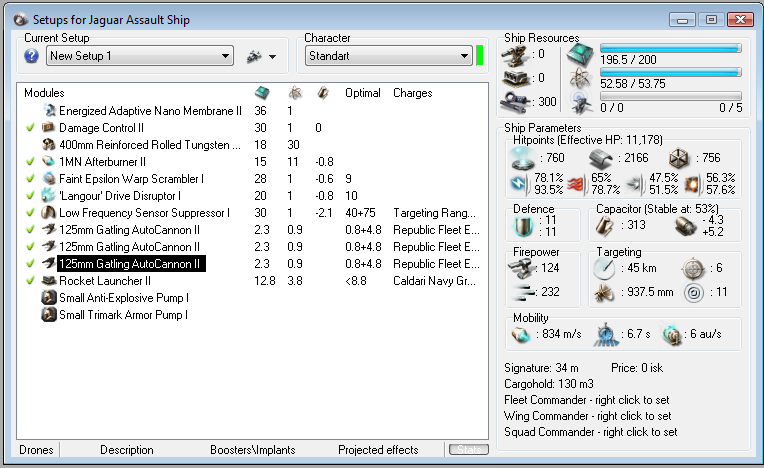Image resolution: width=764 pixels, height=468 pixels.
Task: Toggle 'Langour' Drive Disruptor I checkmark
Action: point(30,195)
